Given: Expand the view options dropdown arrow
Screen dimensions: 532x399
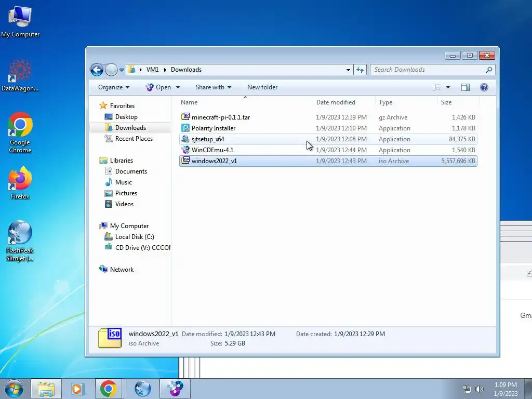Looking at the screenshot, I should [x=448, y=87].
